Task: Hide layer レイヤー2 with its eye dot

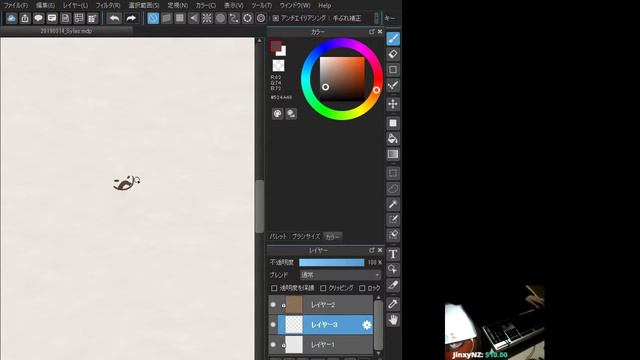Action: point(273,304)
